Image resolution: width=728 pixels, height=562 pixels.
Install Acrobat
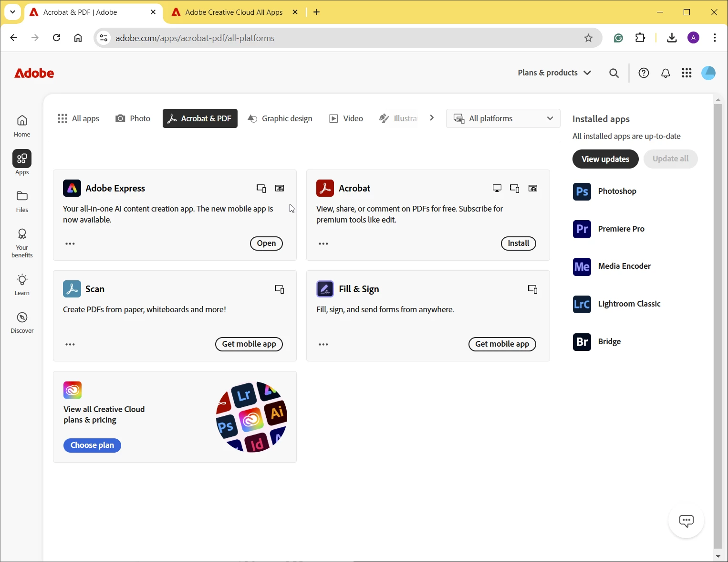[518, 244]
